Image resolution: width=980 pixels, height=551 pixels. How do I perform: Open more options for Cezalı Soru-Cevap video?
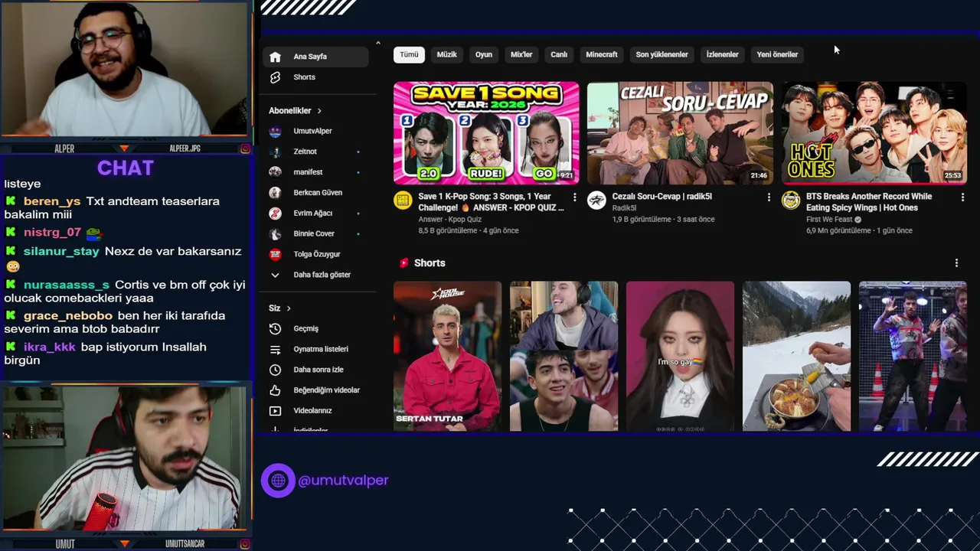click(x=769, y=197)
